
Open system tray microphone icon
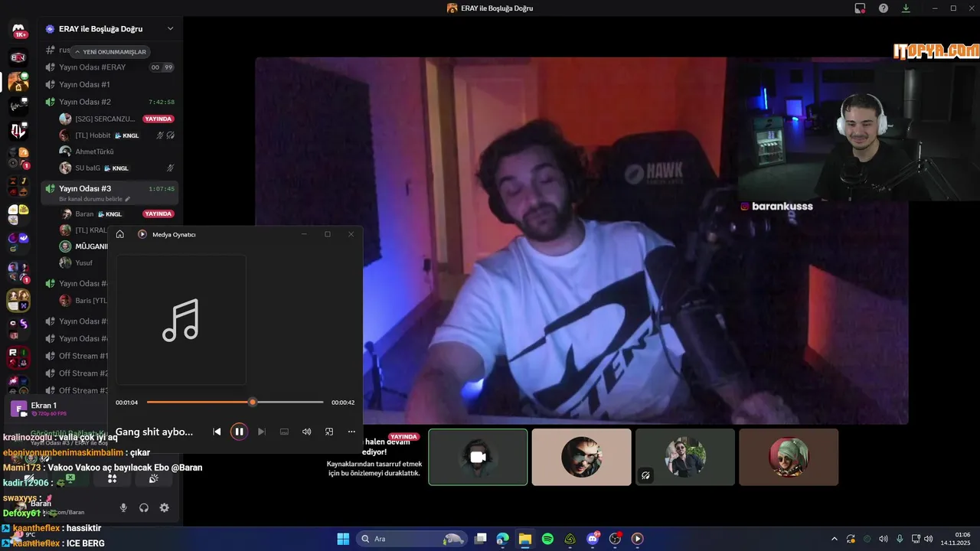coord(900,539)
